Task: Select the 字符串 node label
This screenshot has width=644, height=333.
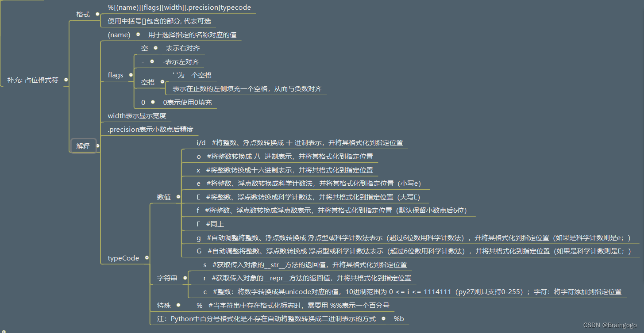Action: 167,278
